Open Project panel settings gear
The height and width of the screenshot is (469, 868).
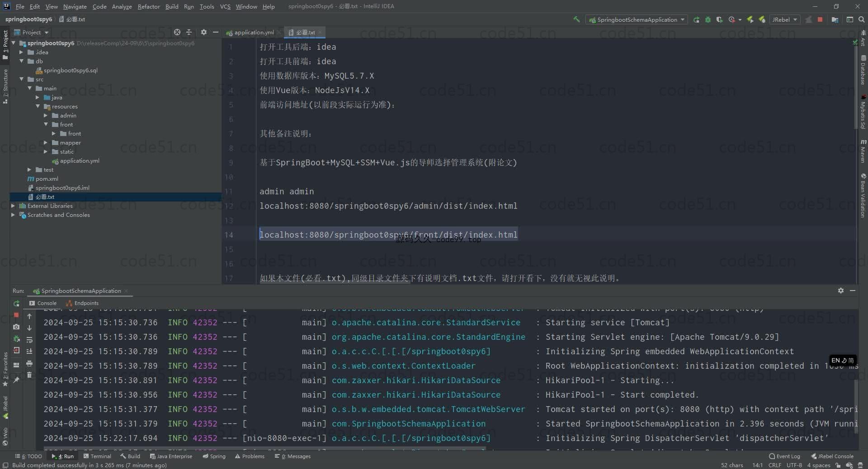tap(204, 32)
